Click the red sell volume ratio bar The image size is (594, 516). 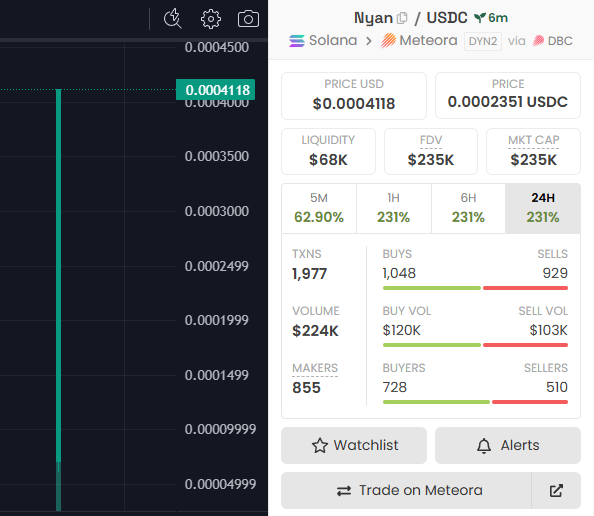click(525, 345)
